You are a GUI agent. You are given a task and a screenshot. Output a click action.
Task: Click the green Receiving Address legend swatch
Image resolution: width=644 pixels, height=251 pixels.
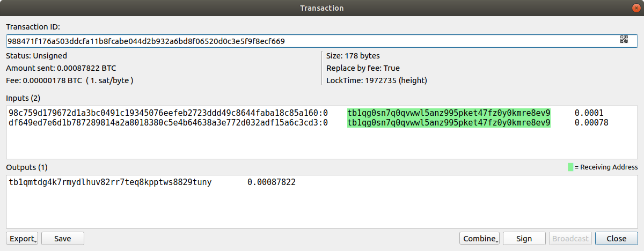coord(570,167)
